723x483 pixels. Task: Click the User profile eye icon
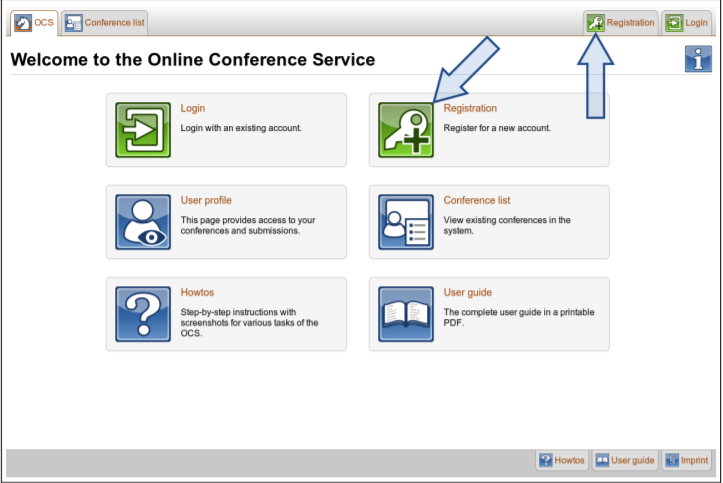click(x=143, y=222)
